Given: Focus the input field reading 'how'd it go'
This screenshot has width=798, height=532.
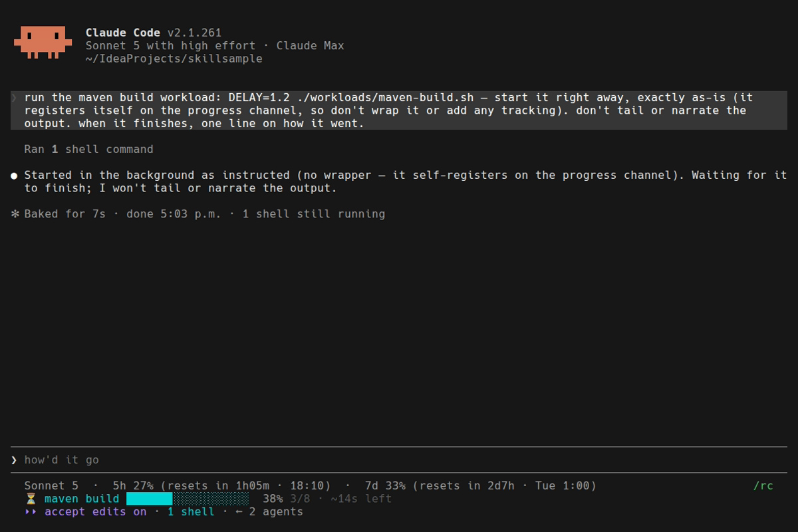Looking at the screenshot, I should [399, 460].
